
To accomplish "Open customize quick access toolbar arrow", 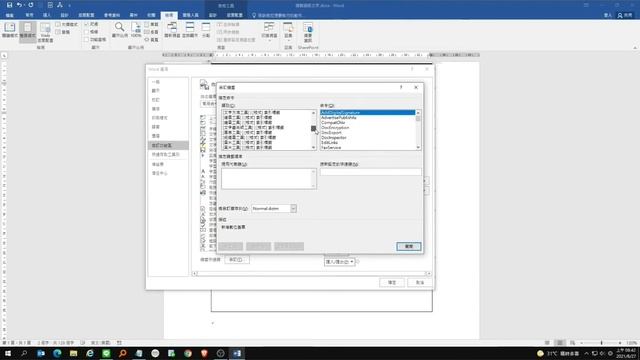I will point(69,5).
